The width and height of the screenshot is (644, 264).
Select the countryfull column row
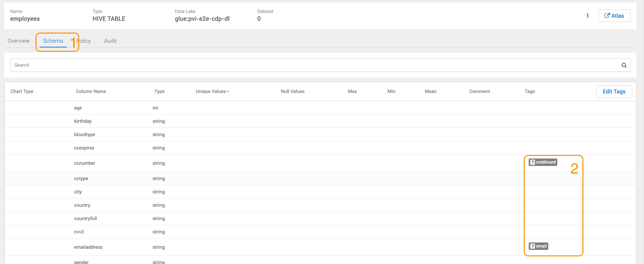click(x=320, y=218)
